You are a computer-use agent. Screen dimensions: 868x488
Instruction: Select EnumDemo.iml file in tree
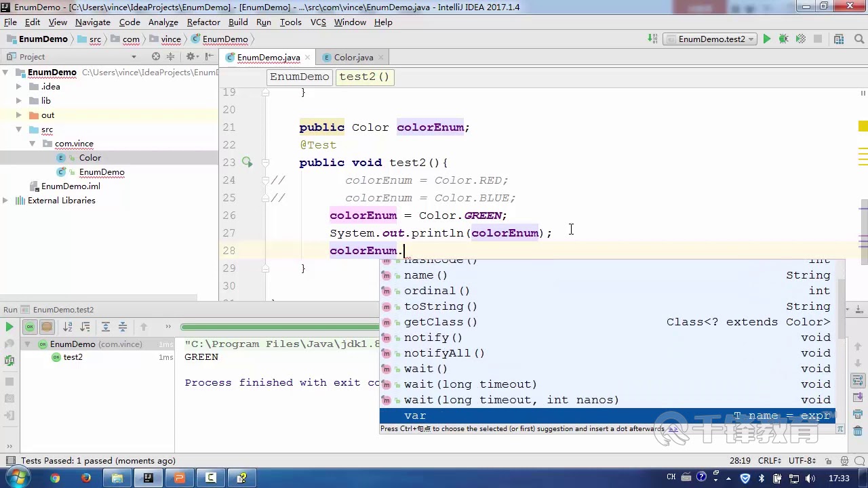pyautogui.click(x=71, y=186)
